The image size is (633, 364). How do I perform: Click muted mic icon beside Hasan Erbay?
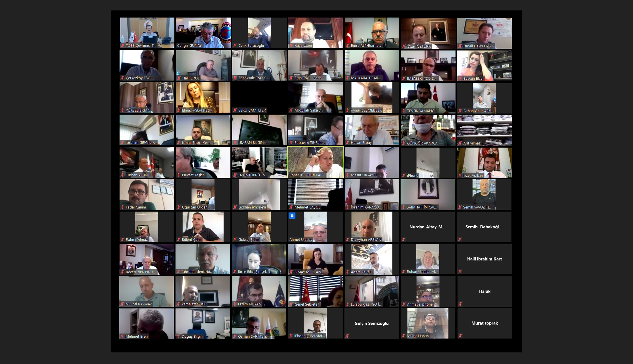tap(348, 143)
